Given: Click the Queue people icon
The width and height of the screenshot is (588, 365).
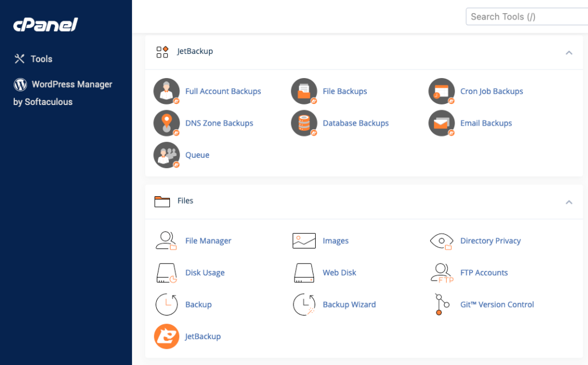Looking at the screenshot, I should pyautogui.click(x=167, y=155).
